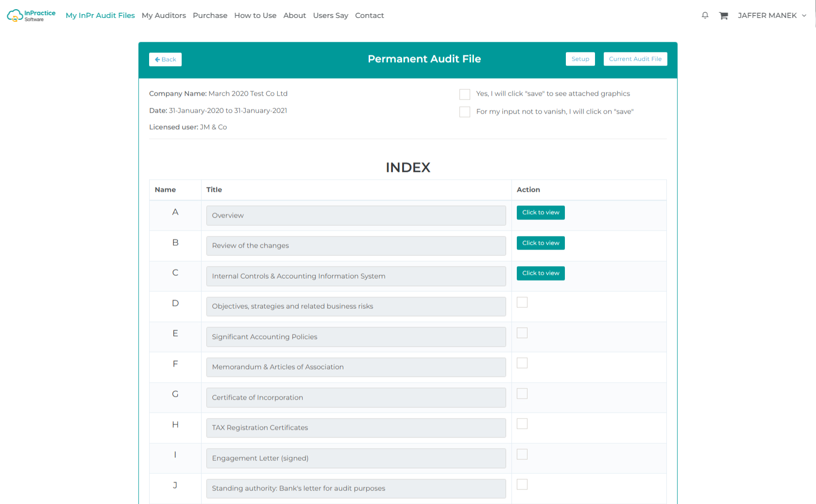Click to view the Overview section
Viewport: 816px width, 504px height.
(x=540, y=213)
